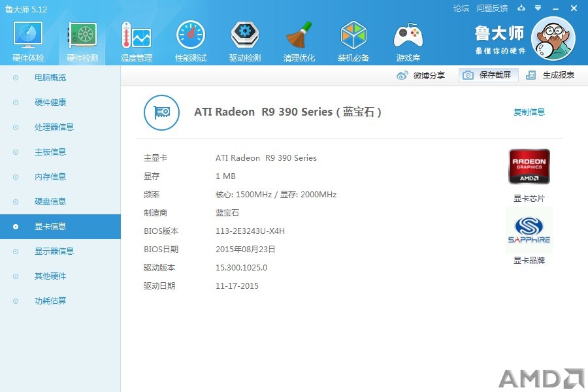Select 显卡信息 in sidebar
Image resolution: width=588 pixels, height=392 pixels.
[60, 227]
